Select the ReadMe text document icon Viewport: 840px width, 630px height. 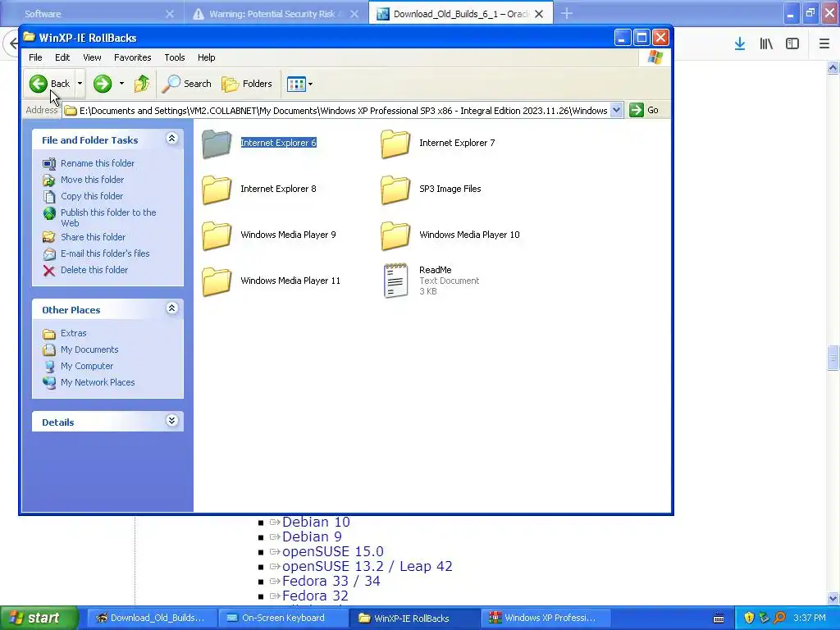[x=395, y=281]
